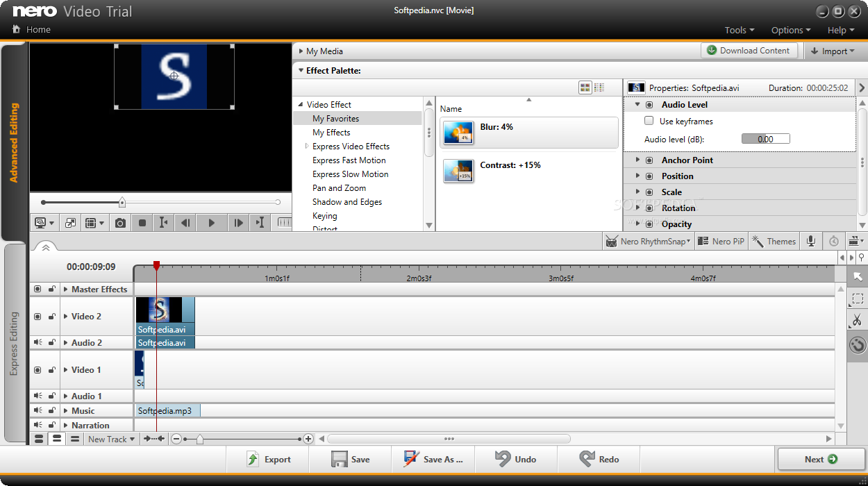Set tracks to small height view
This screenshot has width=868, height=486.
(74, 439)
